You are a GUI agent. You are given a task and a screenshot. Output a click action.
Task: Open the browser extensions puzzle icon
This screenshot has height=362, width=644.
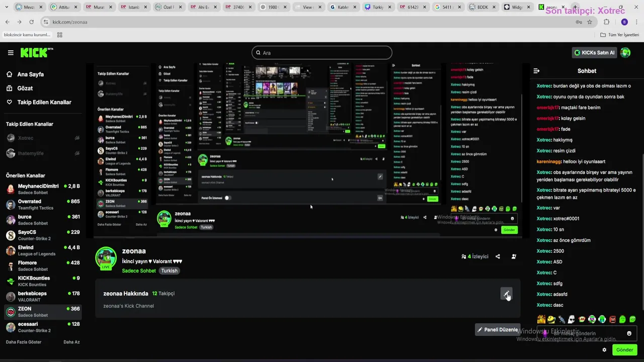coord(606,22)
